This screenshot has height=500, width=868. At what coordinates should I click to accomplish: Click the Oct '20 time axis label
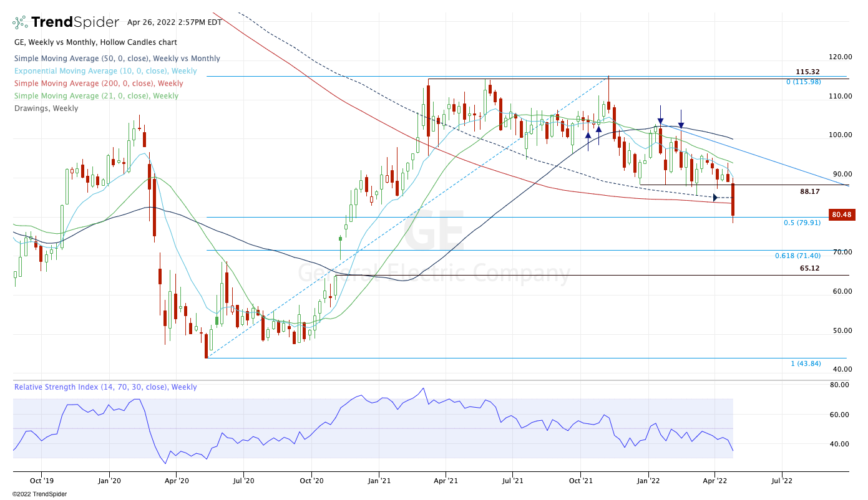click(x=311, y=481)
